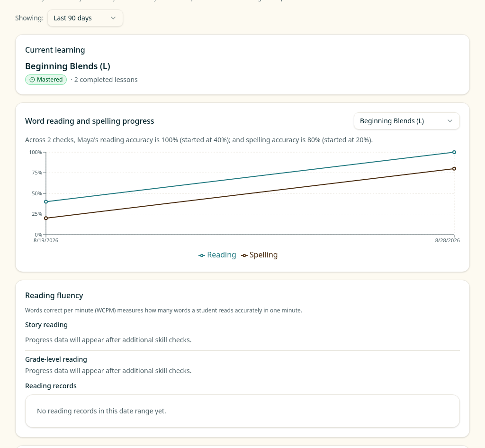Select the Reading data point at 8/19/2026
This screenshot has height=448, width=485.
coord(46,202)
